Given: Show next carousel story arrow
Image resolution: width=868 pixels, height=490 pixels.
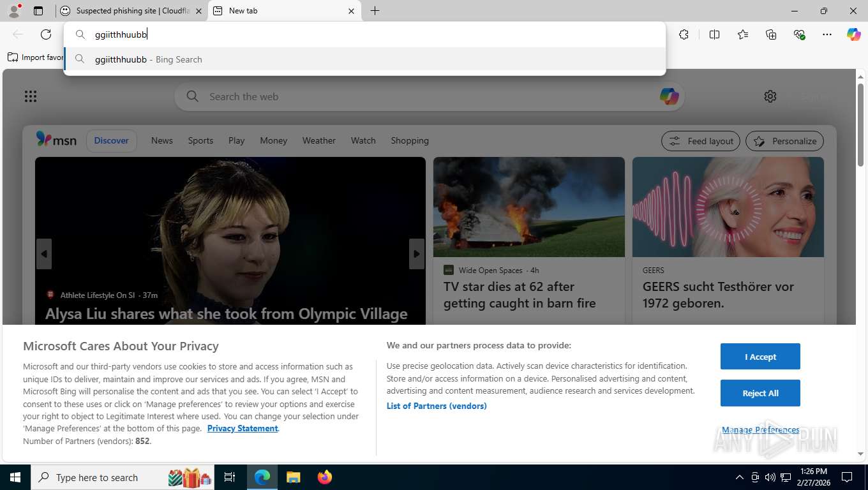Looking at the screenshot, I should point(416,254).
